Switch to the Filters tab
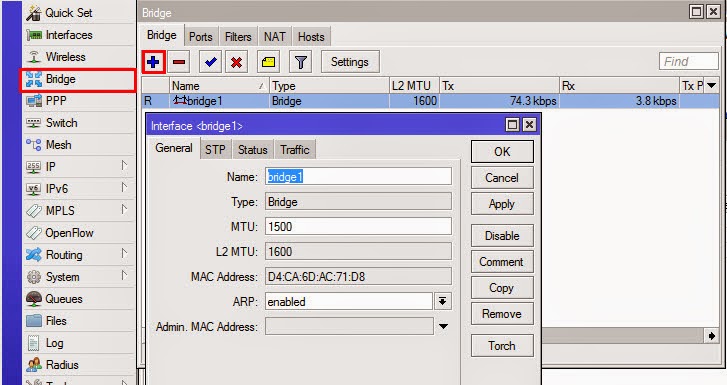727x385 pixels. point(238,37)
